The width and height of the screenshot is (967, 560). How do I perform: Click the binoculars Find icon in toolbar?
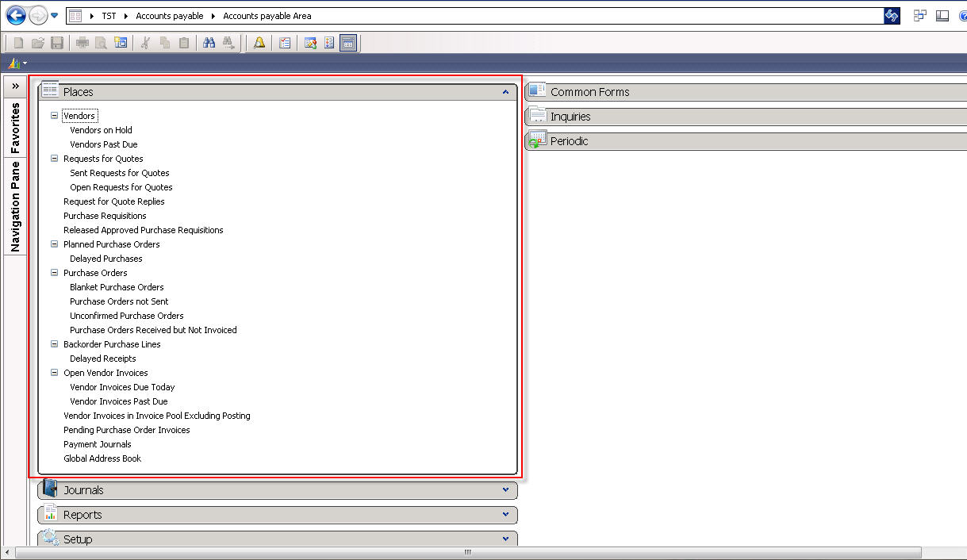tap(209, 43)
